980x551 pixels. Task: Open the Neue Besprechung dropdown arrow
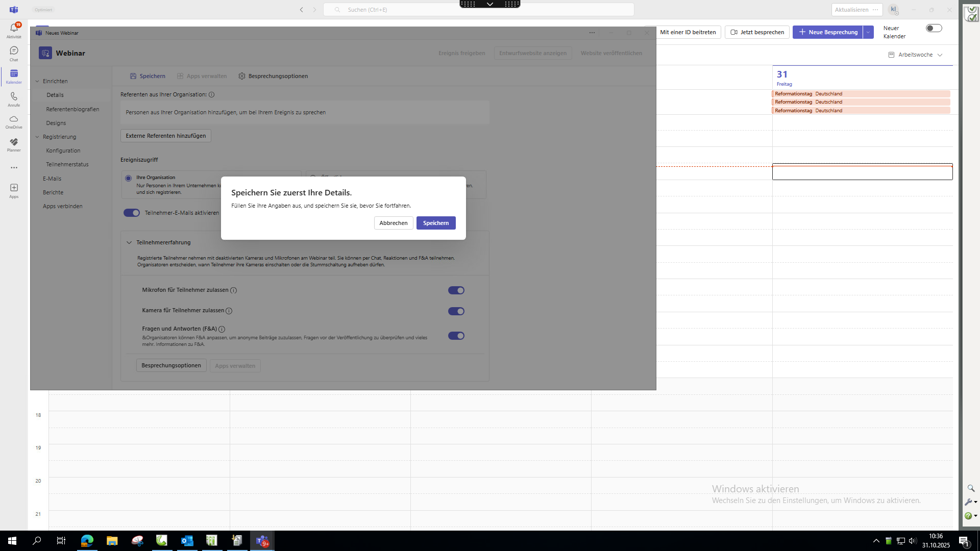click(868, 32)
